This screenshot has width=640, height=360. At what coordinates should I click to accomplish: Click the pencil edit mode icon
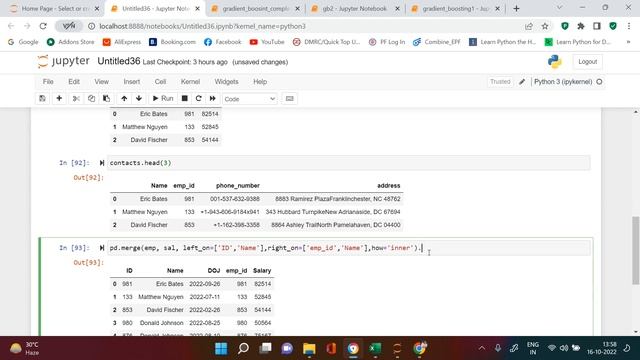522,82
